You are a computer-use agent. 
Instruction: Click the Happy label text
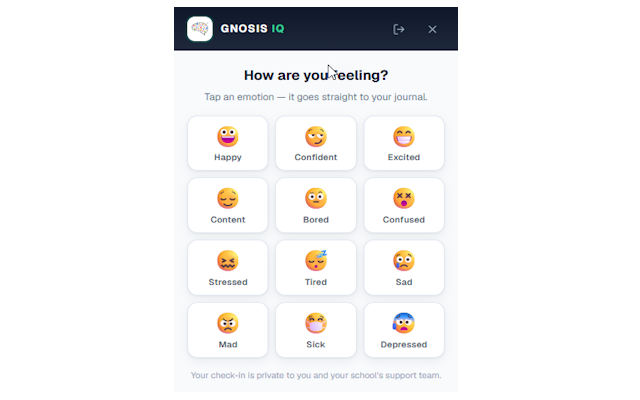pyautogui.click(x=228, y=157)
